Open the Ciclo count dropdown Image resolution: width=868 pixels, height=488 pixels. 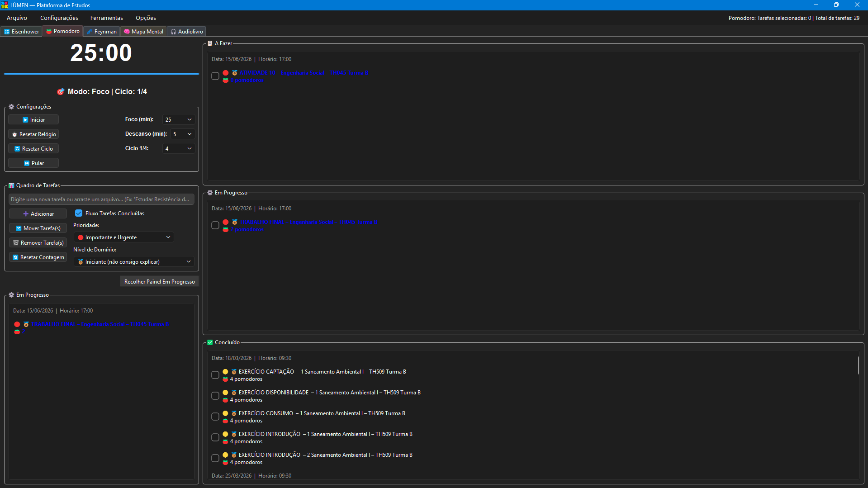click(178, 148)
